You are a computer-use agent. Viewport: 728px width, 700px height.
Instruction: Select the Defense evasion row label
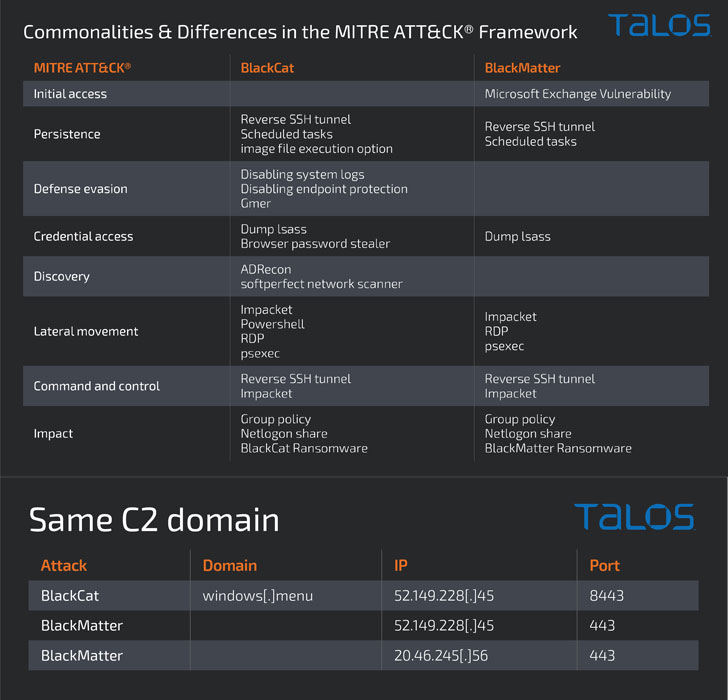(x=80, y=189)
